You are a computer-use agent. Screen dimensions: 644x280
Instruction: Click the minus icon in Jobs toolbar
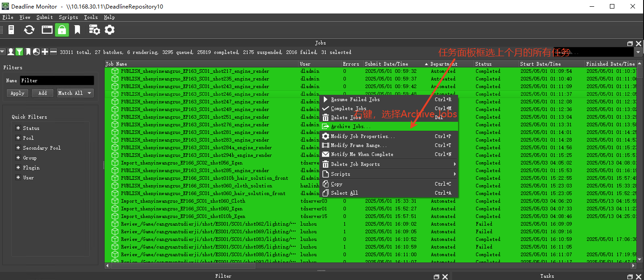tap(53, 52)
